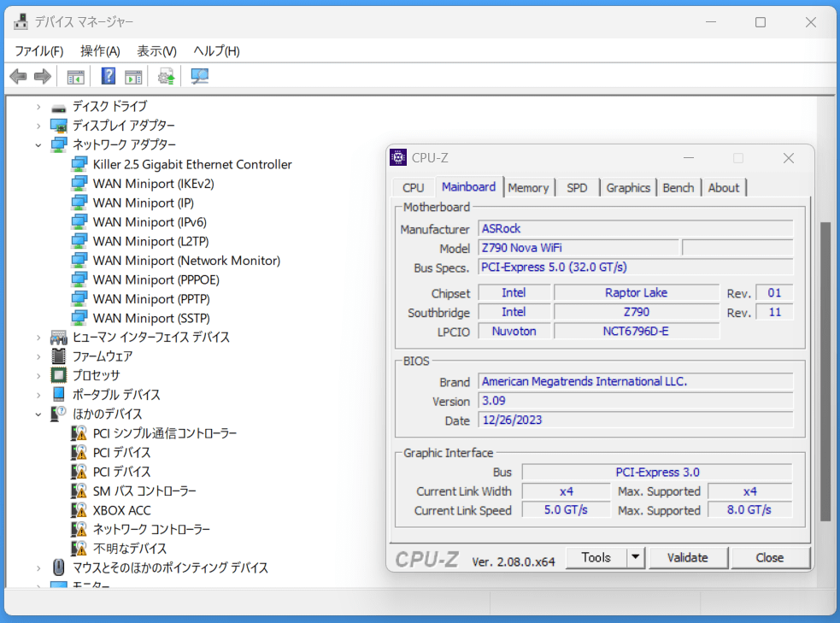The image size is (840, 623).
Task: Open the 表示(V) menu
Action: tap(156, 51)
